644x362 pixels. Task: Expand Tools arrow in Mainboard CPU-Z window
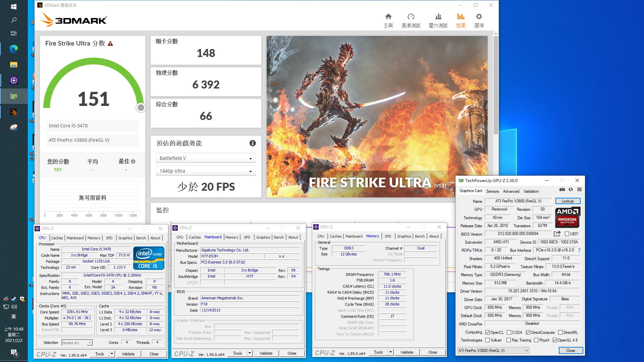[x=250, y=353]
